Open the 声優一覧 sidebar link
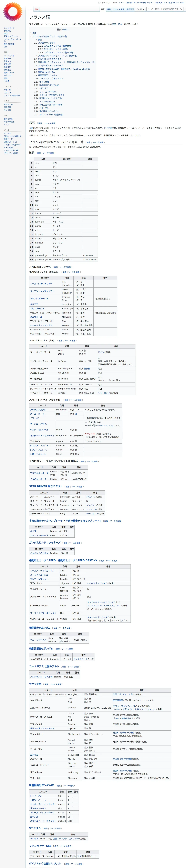Image resolution: width=186 pixels, height=868 pixels. [7, 90]
